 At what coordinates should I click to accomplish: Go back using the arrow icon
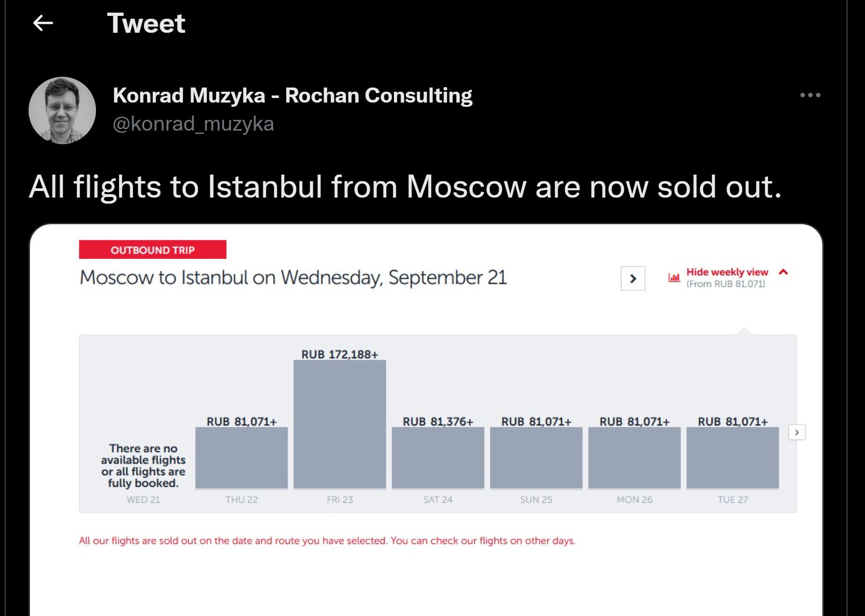[x=43, y=23]
